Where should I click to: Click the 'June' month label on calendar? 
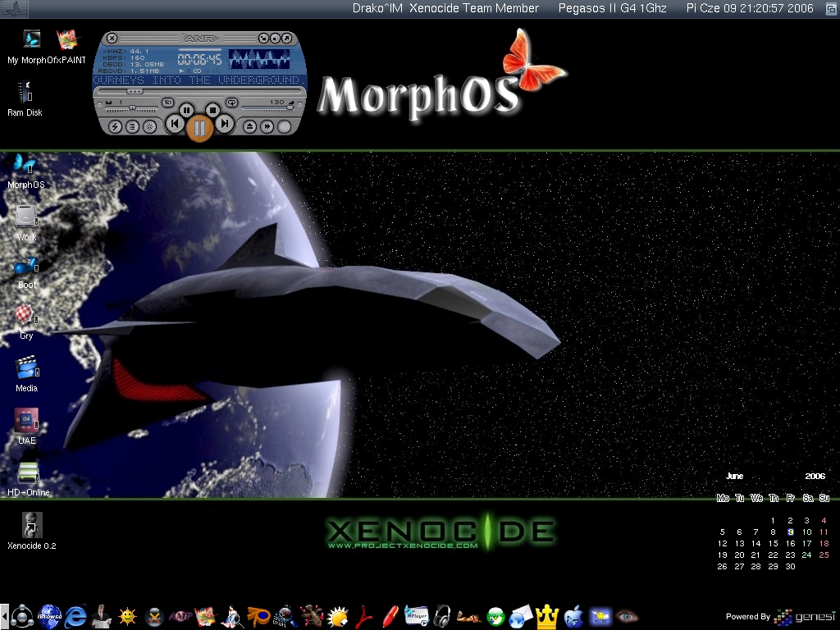coord(734,477)
